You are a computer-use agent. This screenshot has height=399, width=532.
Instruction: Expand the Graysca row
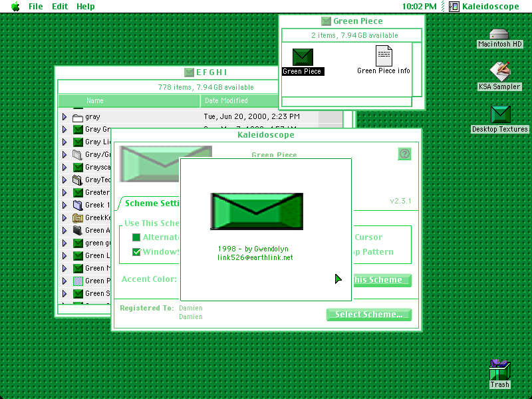coord(65,168)
